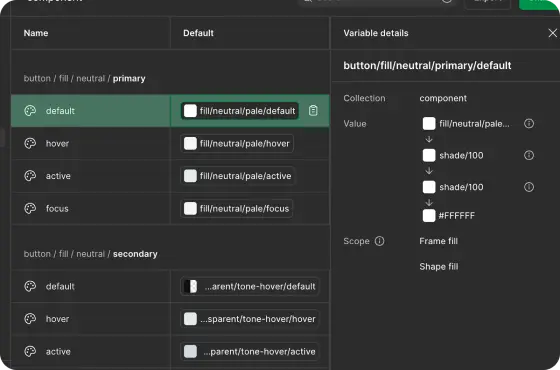Click the Name column header

[36, 33]
